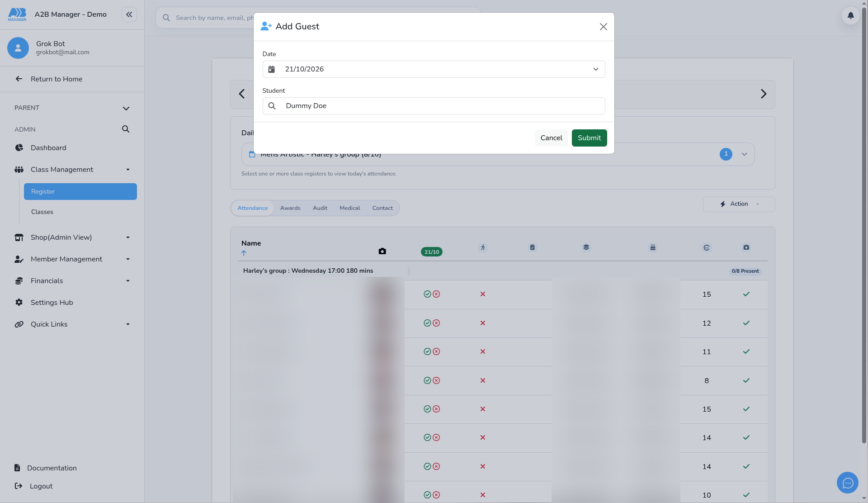Open the Action dropdown menu

pyautogui.click(x=739, y=204)
